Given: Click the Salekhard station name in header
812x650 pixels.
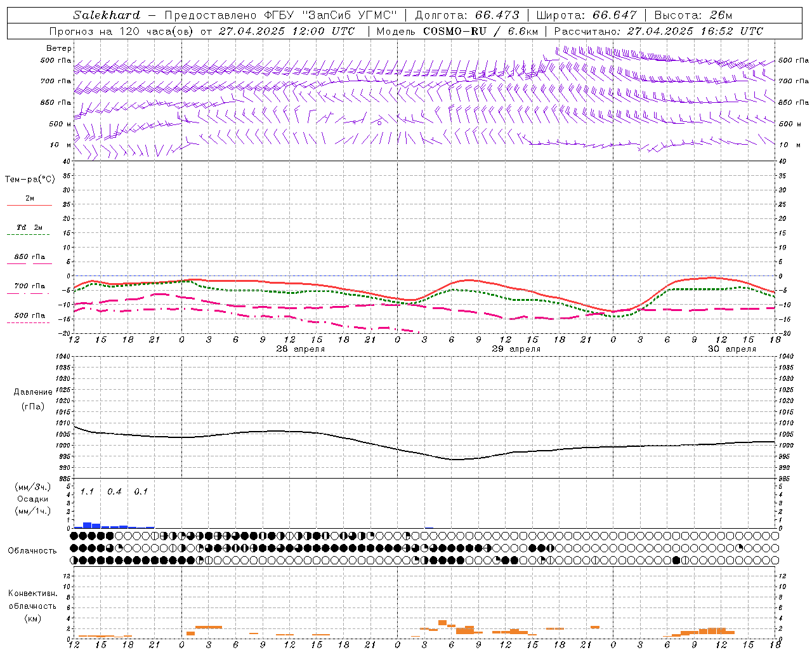Looking at the screenshot, I should tap(107, 15).
